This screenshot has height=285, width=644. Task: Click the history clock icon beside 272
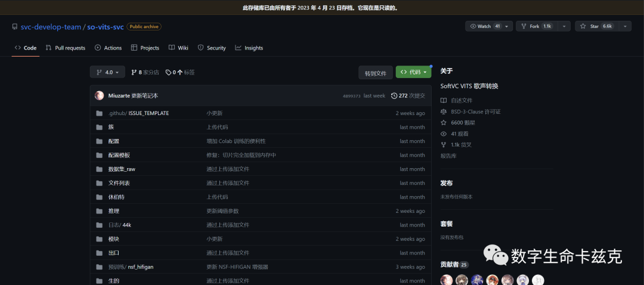pos(394,95)
